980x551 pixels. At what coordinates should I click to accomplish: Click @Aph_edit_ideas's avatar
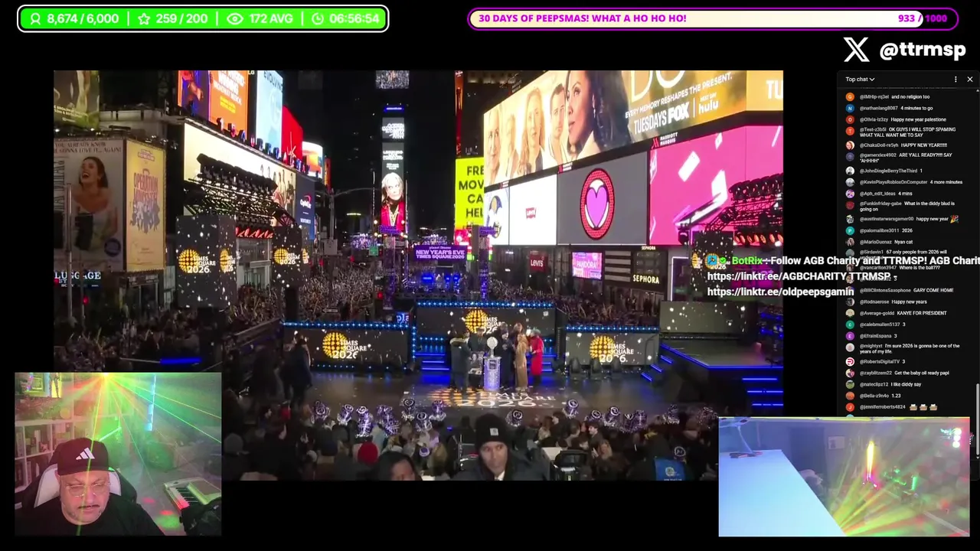click(850, 194)
